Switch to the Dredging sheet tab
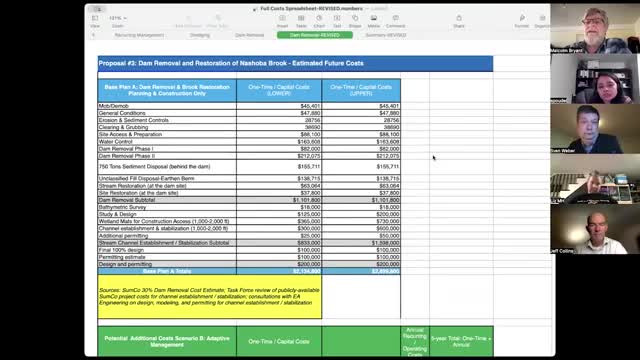The image size is (640, 360). (200, 35)
